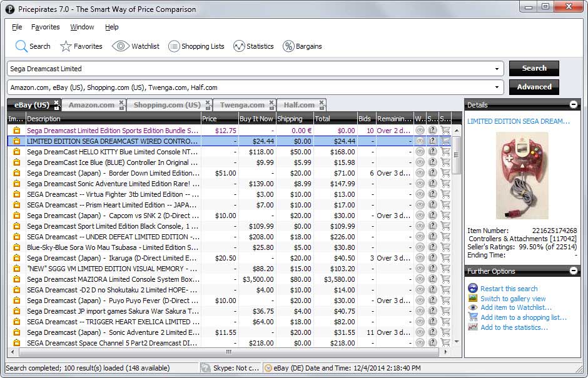
Task: Click statistics icon for Border Down Limited Edition row
Action: coord(432,173)
